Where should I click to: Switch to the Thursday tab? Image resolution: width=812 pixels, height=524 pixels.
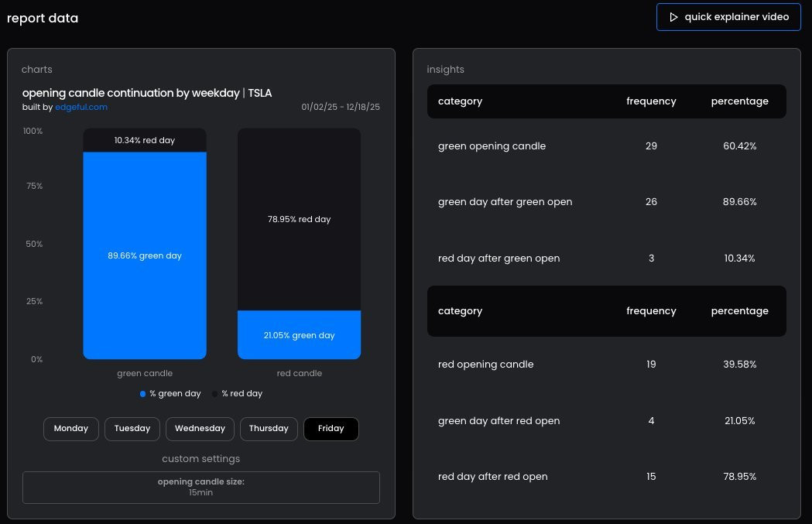269,429
